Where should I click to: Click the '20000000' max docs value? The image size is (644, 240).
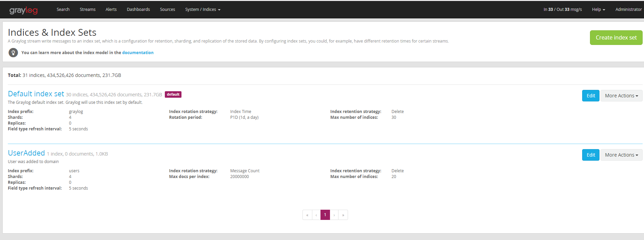(240, 177)
